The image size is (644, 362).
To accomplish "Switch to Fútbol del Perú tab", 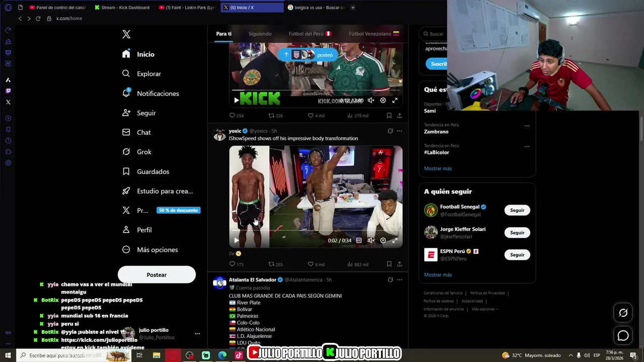I will [x=310, y=34].
